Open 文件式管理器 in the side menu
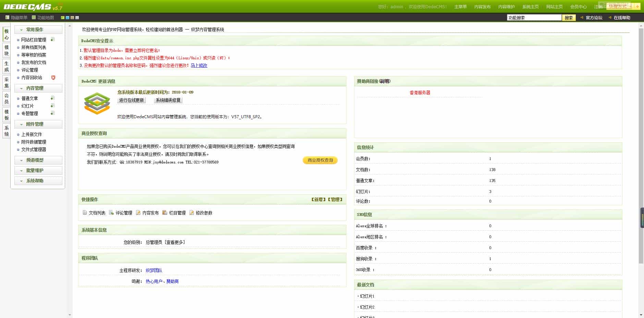This screenshot has height=318, width=644. [34, 149]
